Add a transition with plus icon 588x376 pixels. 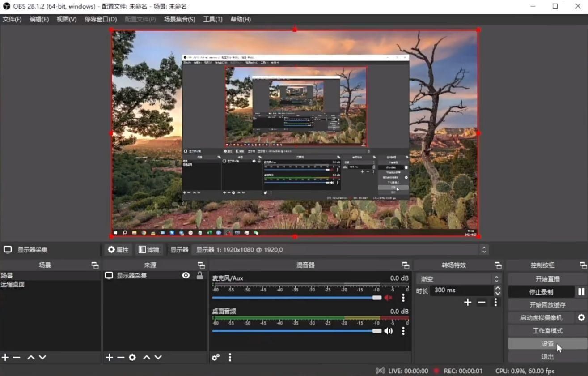pos(468,302)
